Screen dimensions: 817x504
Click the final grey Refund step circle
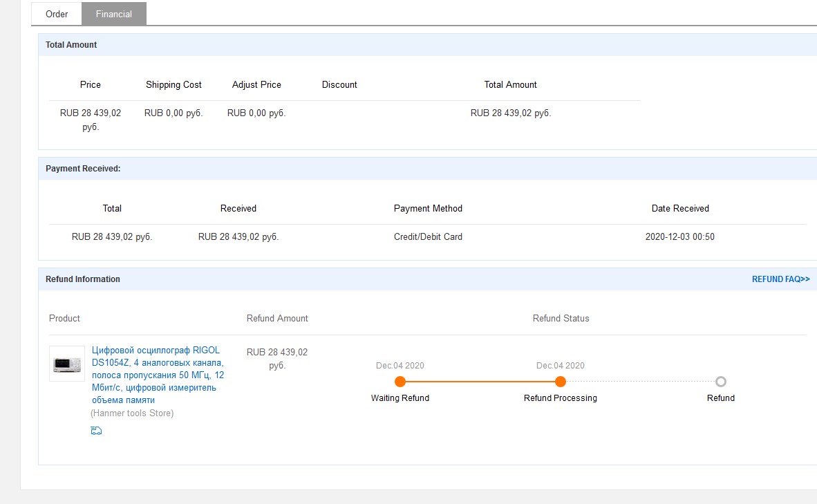tap(721, 382)
